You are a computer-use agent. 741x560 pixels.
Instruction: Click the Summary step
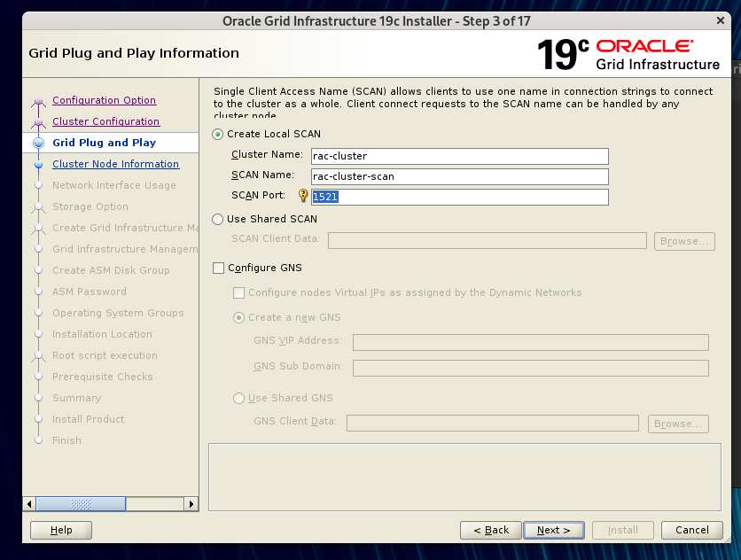[76, 398]
